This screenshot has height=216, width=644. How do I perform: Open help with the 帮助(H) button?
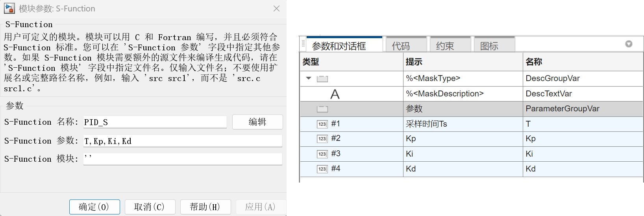click(205, 207)
